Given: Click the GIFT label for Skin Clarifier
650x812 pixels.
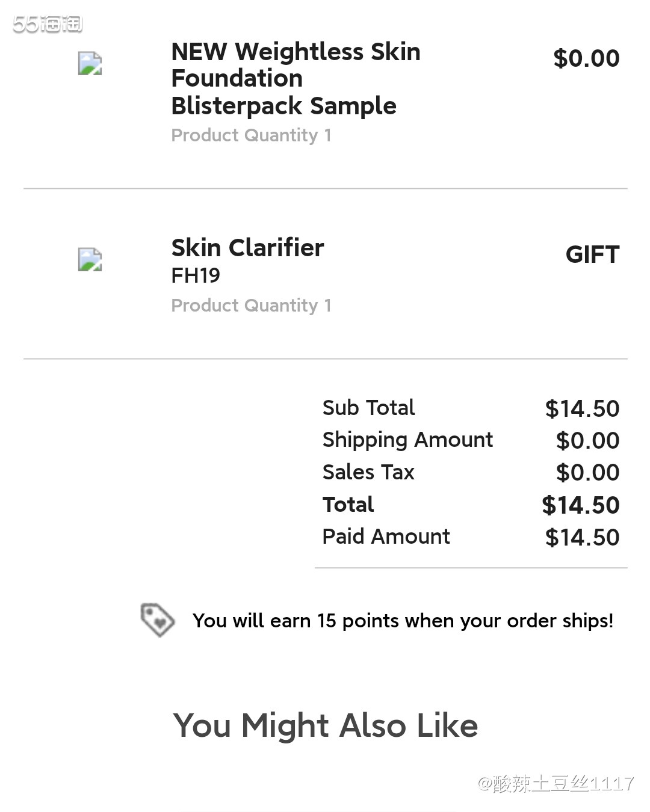Looking at the screenshot, I should pos(592,254).
